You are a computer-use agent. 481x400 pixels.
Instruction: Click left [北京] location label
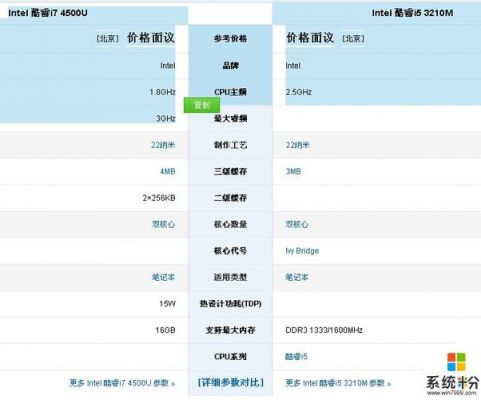pyautogui.click(x=108, y=38)
